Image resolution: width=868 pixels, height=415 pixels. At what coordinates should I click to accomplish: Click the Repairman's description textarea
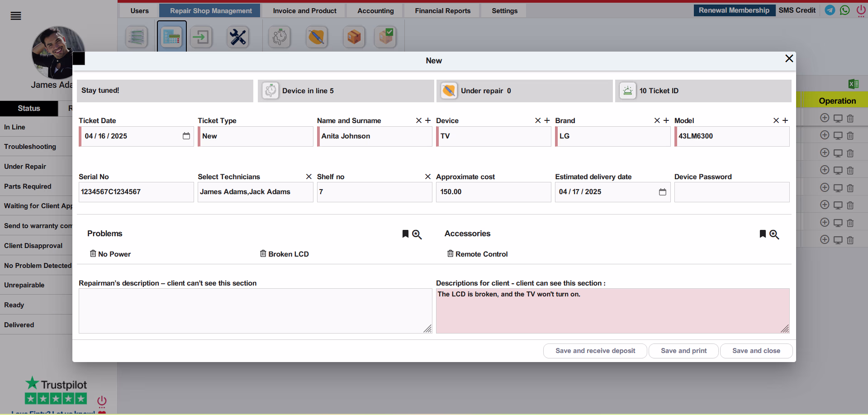(256, 311)
